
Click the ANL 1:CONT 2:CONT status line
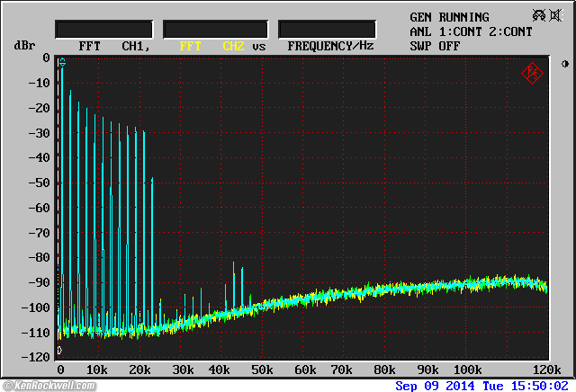click(471, 31)
